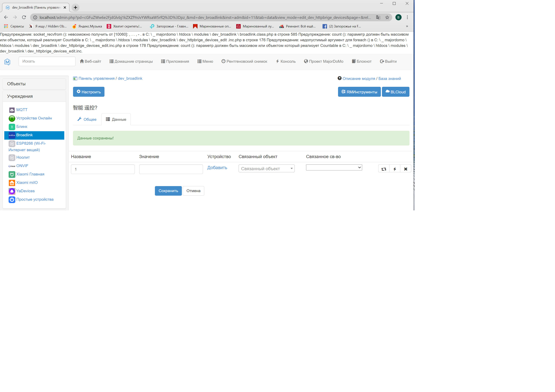
Task: Open the Консоль menu item
Action: [x=286, y=61]
